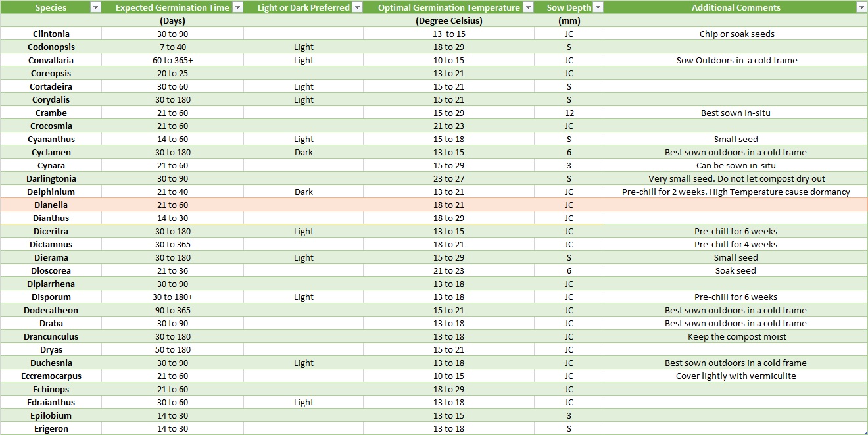Select the "90 to 365" germination time cell

172,310
